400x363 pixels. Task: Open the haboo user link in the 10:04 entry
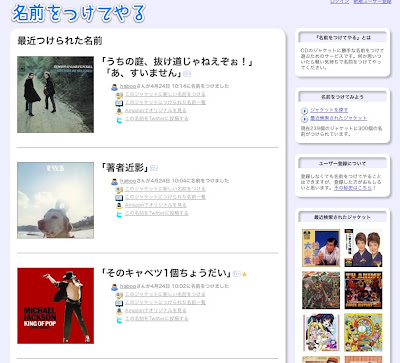point(128,181)
